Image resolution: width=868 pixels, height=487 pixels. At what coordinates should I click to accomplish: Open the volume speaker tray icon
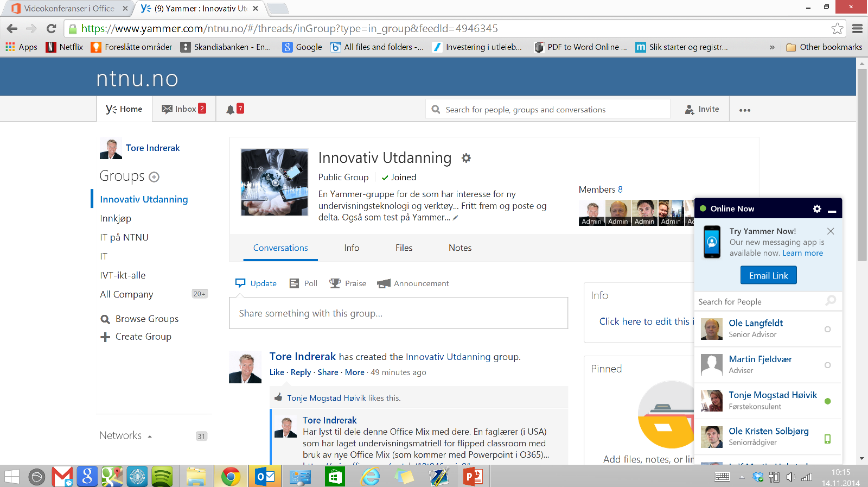[x=790, y=477]
